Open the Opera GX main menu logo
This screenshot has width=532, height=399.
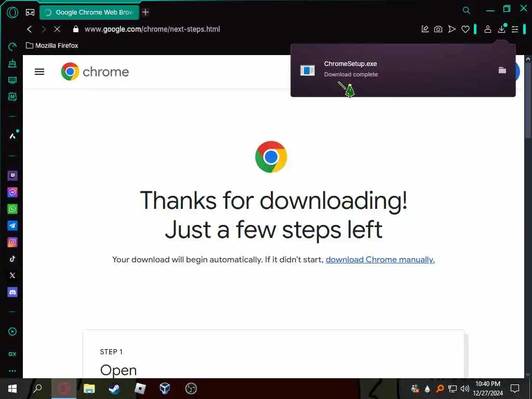12,12
